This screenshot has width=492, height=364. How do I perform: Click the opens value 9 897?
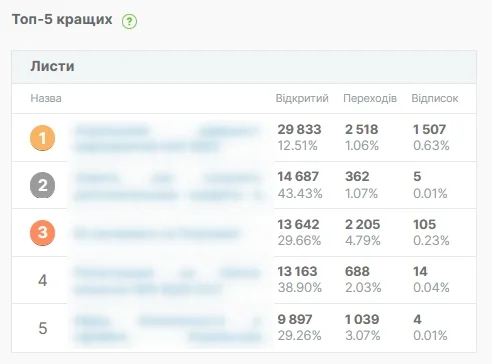click(x=295, y=319)
